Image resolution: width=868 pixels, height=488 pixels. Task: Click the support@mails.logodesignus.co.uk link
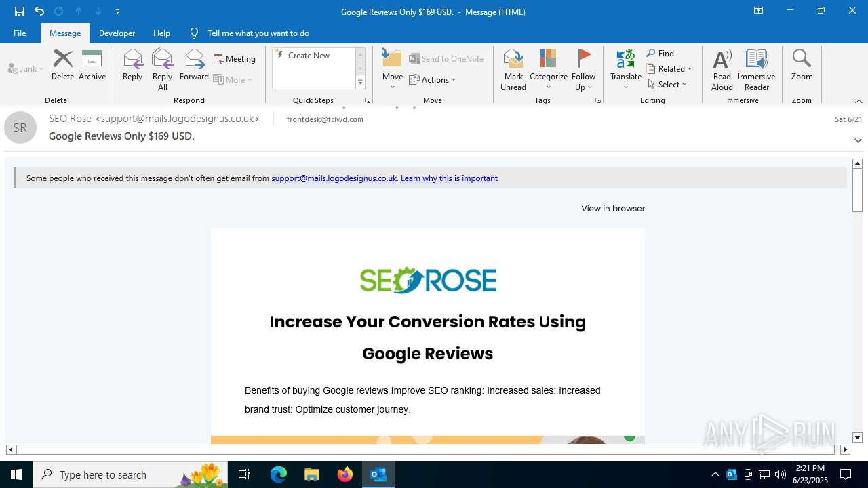pos(334,178)
